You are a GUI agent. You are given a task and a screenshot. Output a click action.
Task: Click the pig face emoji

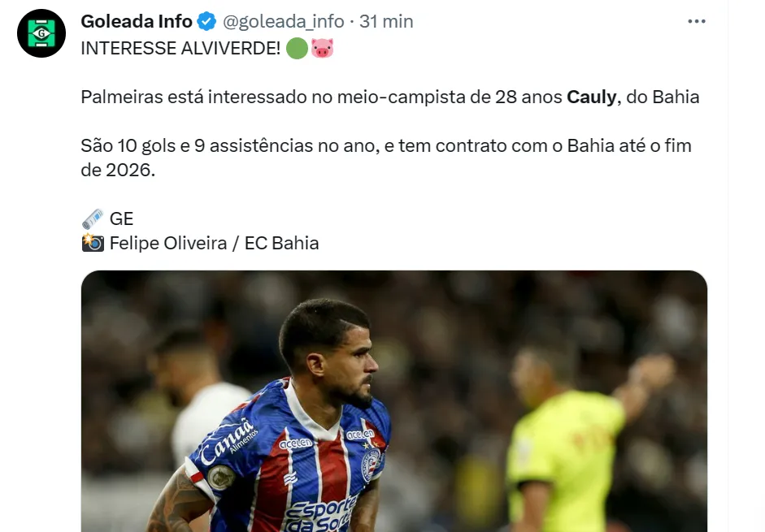(x=323, y=49)
